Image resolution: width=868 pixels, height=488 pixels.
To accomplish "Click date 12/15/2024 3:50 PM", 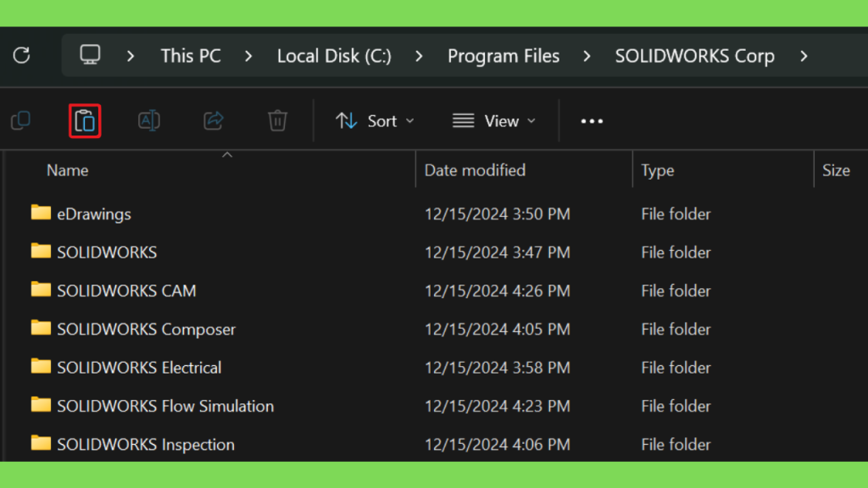I will (x=497, y=214).
